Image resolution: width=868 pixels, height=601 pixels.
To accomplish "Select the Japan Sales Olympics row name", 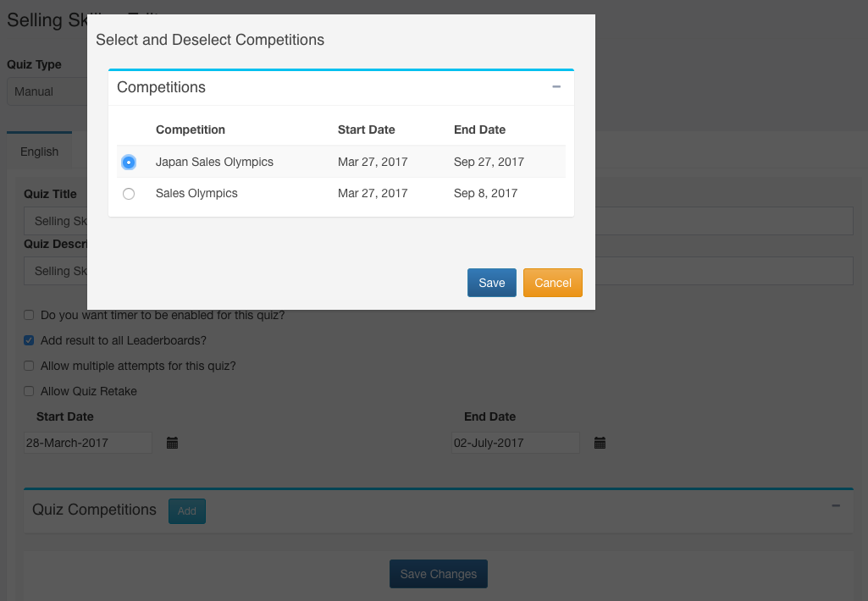I will (x=214, y=162).
